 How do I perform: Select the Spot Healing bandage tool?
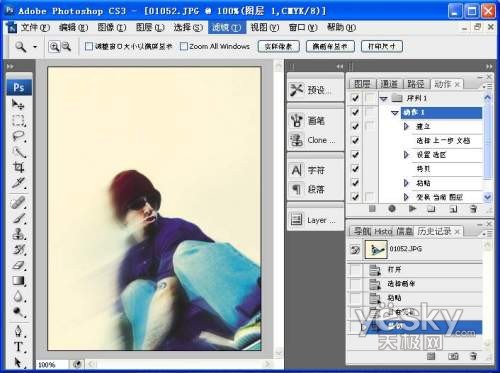18,202
